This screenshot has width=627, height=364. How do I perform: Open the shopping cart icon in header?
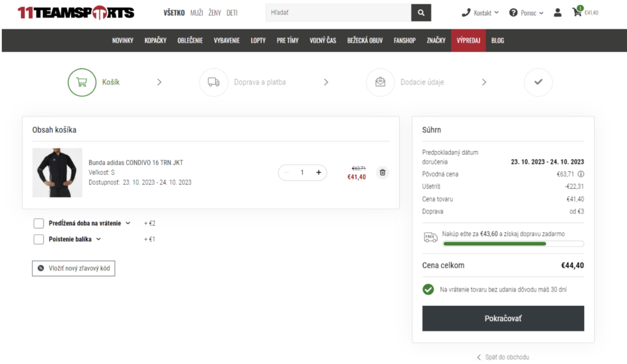point(577,12)
